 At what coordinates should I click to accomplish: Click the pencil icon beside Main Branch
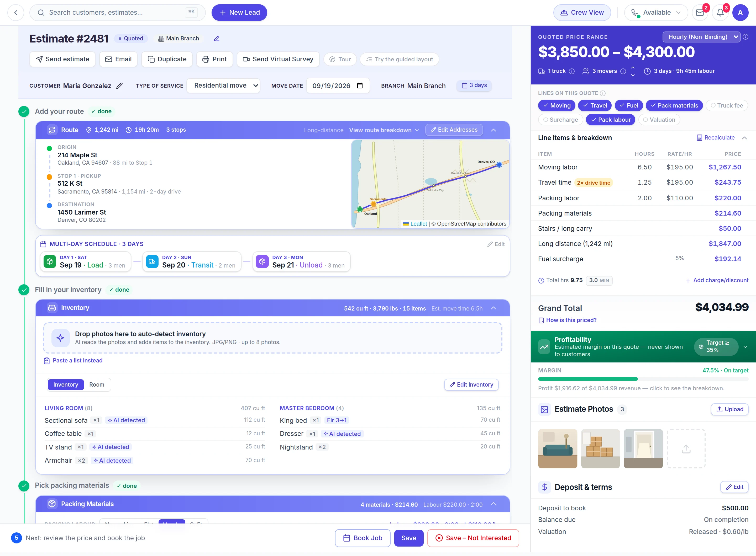(x=217, y=38)
